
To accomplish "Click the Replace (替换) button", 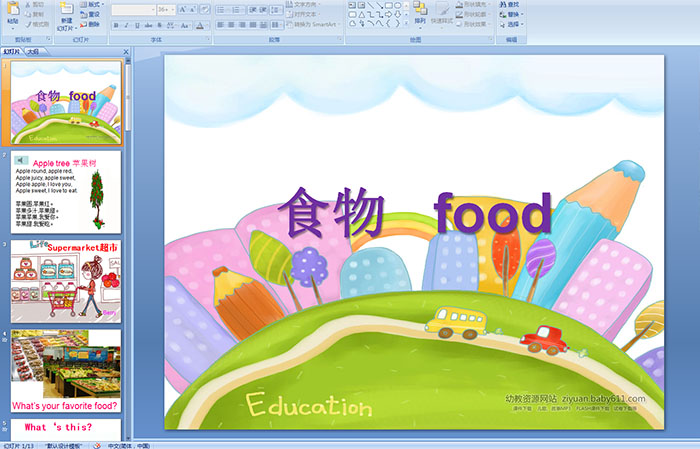I will (510, 14).
